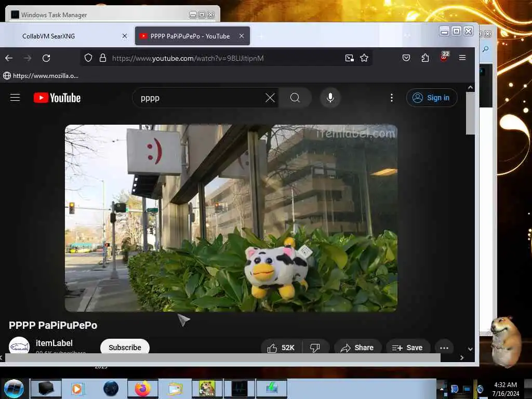This screenshot has height=399, width=532.
Task: Open YouTube settings three-dot menu
Action: [392, 98]
